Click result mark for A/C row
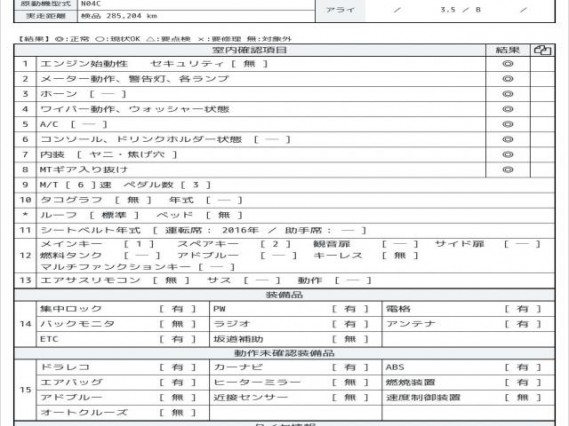This screenshot has height=426, width=569. [x=508, y=124]
